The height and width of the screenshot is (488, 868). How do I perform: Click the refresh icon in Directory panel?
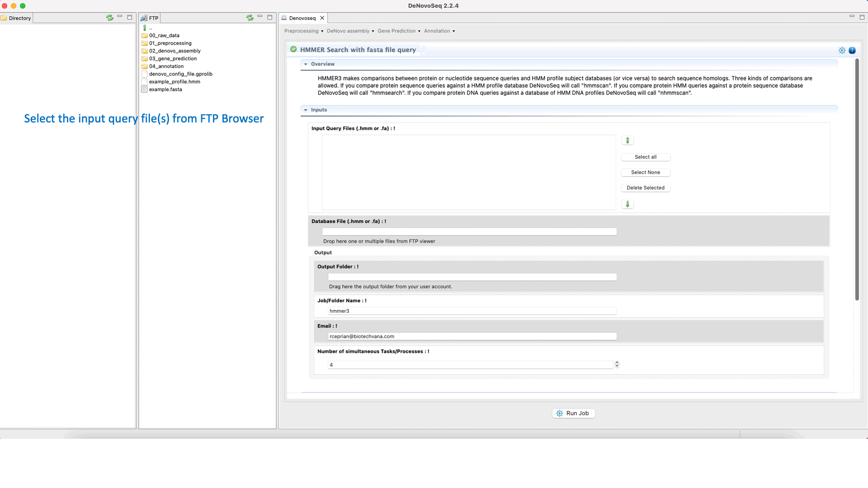pyautogui.click(x=109, y=18)
